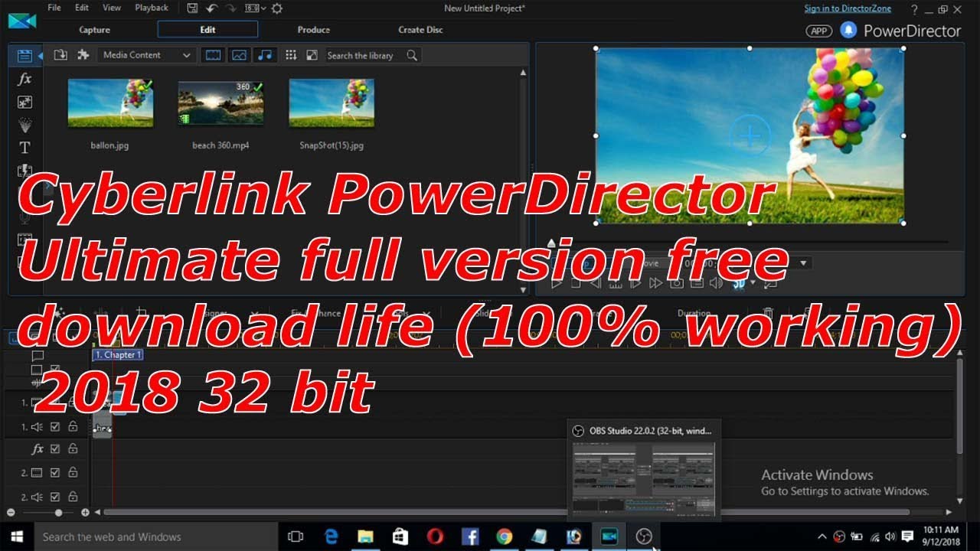The height and width of the screenshot is (551, 980).
Task: Click the Undo arrow
Action: pyautogui.click(x=213, y=8)
